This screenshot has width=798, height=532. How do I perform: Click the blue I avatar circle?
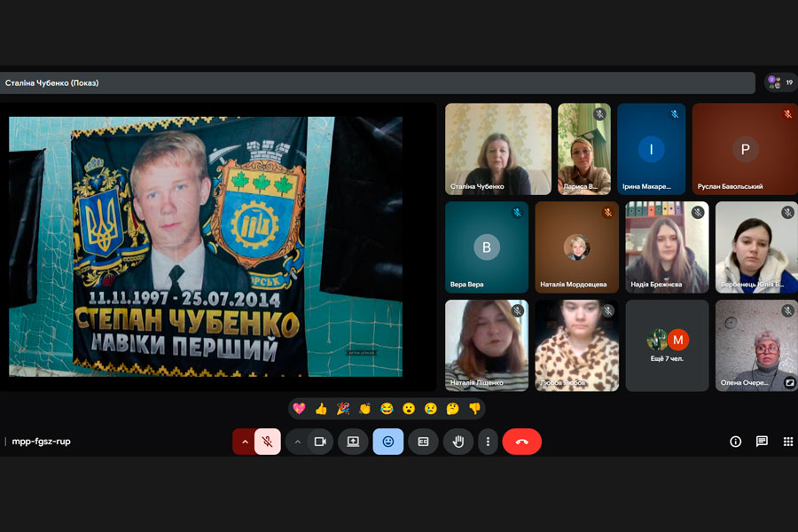pyautogui.click(x=652, y=149)
